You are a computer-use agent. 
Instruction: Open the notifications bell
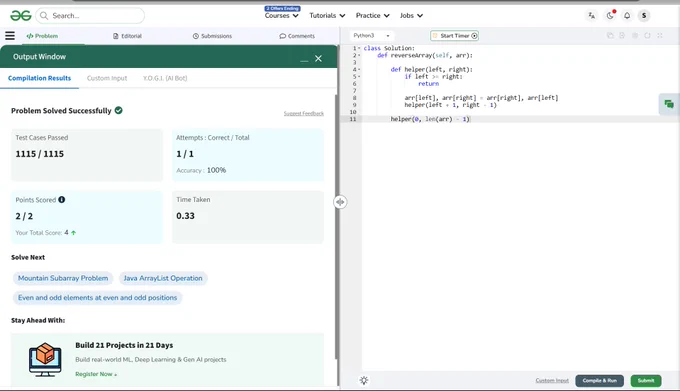(627, 16)
